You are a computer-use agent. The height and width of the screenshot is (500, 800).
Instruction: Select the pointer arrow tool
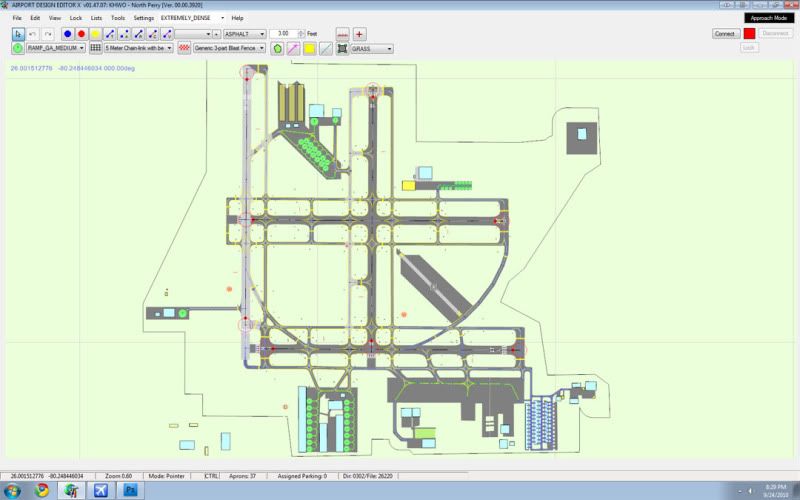pos(18,34)
